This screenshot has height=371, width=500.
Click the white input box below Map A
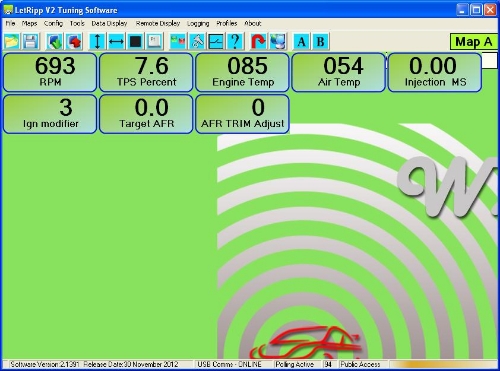(x=489, y=60)
